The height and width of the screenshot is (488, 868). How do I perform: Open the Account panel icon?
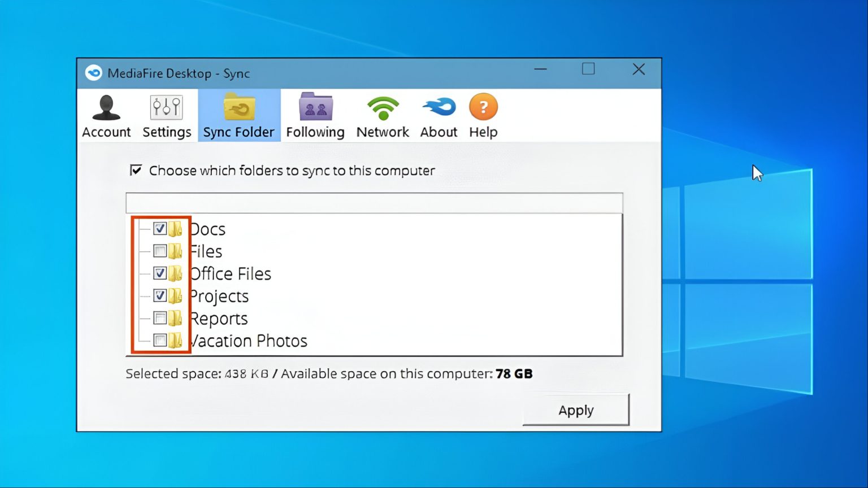(106, 107)
